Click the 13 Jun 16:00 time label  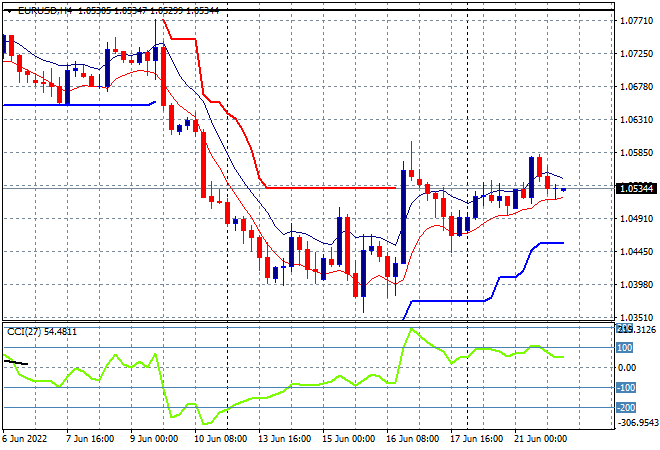[284, 439]
